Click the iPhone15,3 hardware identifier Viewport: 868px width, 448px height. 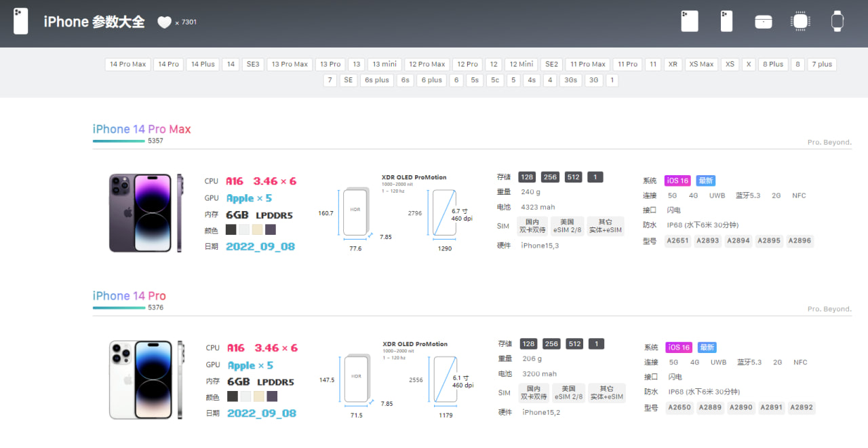540,246
